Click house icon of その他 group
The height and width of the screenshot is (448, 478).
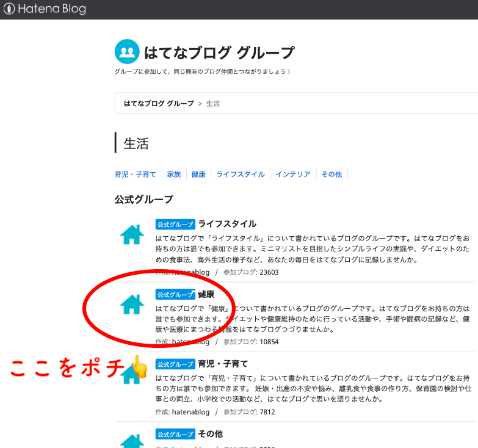pyautogui.click(x=132, y=441)
